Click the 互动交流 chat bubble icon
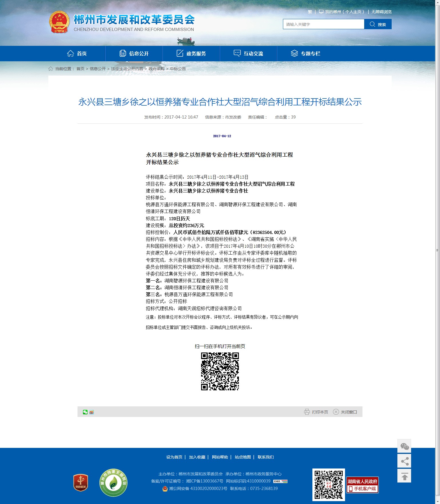440x504 pixels. tap(237, 54)
